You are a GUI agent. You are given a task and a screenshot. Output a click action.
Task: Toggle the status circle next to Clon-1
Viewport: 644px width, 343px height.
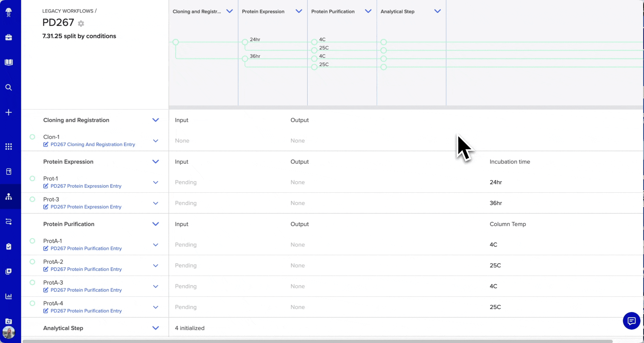point(32,137)
